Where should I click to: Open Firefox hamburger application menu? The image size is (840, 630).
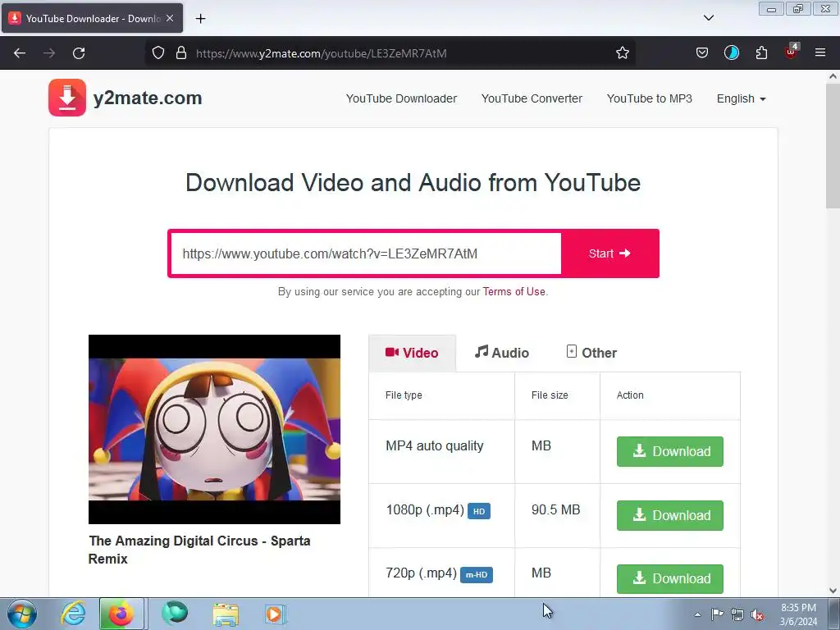820,52
